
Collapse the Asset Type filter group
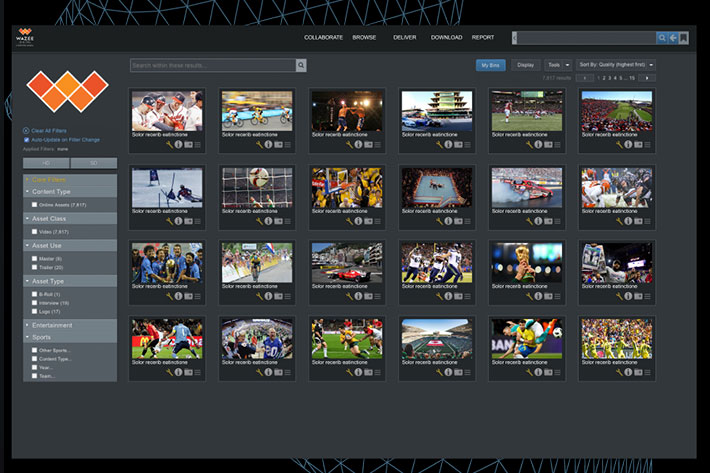[x=70, y=281]
